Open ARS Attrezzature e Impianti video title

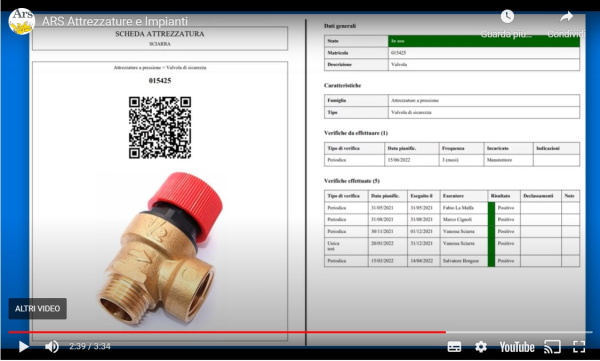pyautogui.click(x=115, y=21)
